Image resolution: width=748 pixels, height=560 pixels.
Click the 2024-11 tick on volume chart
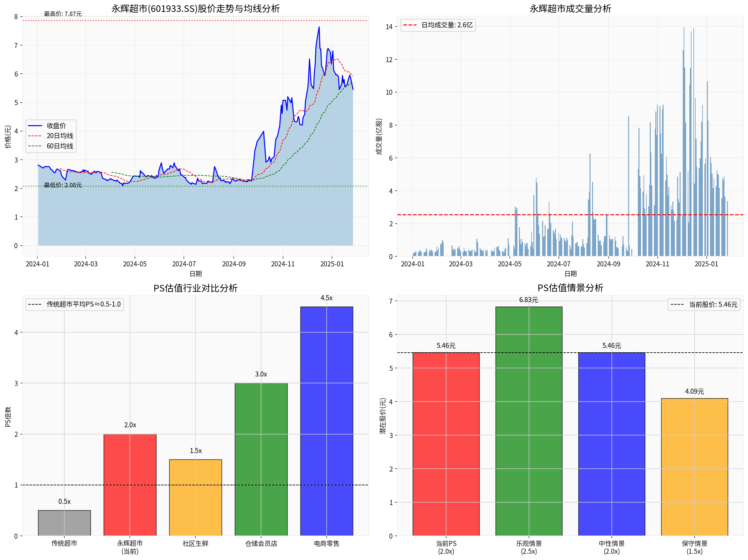657,264
